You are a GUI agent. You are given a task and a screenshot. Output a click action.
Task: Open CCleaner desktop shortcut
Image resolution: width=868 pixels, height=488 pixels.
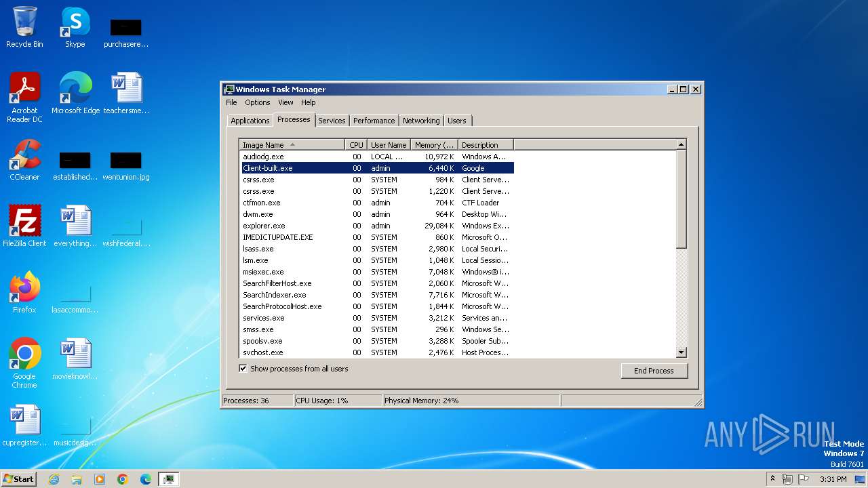24,160
